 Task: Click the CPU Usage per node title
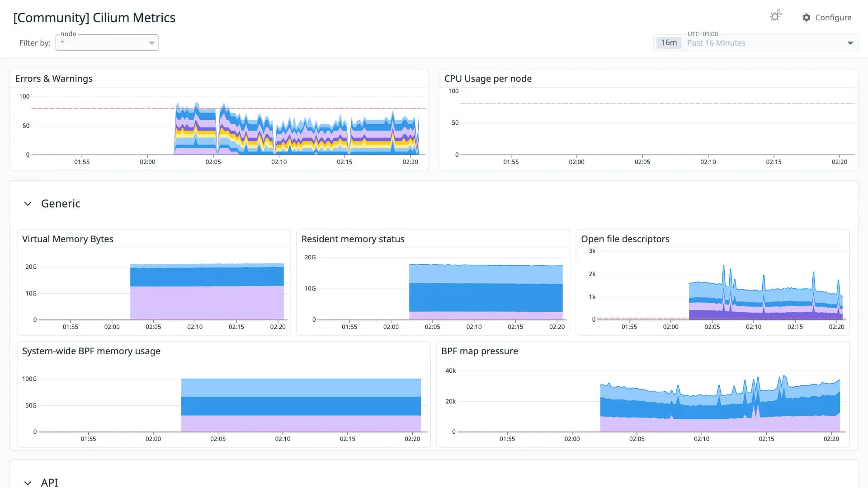(x=488, y=79)
